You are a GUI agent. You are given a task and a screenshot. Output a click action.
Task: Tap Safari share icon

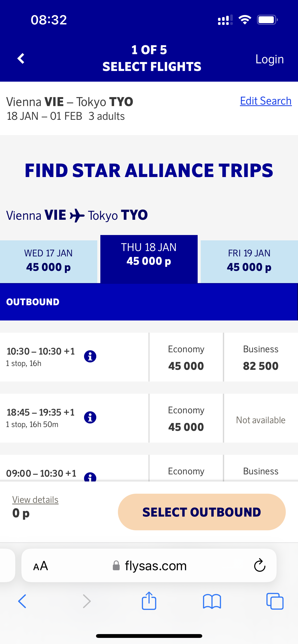pyautogui.click(x=149, y=601)
